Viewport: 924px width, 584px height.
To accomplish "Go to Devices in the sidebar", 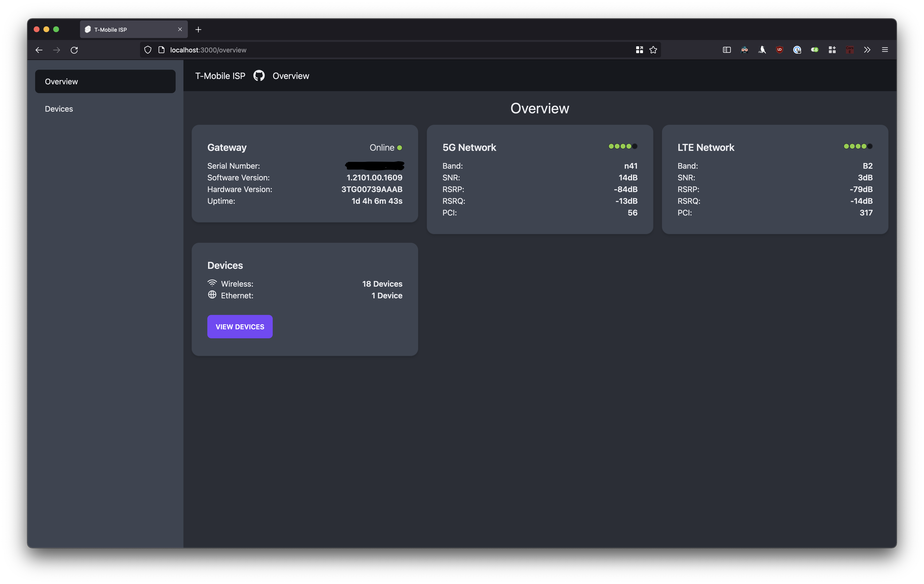I will click(x=59, y=109).
